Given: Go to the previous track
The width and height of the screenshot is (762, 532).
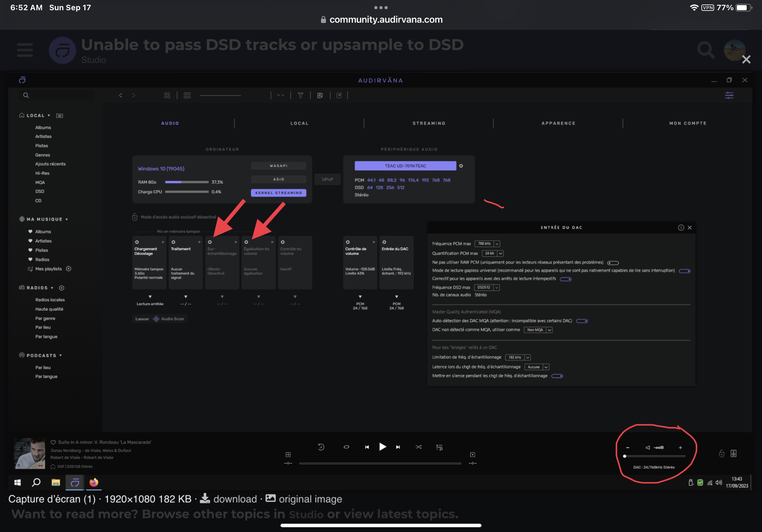Looking at the screenshot, I should coord(367,447).
